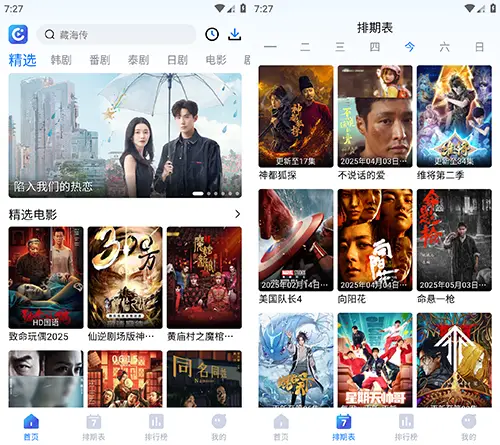The height and width of the screenshot is (445, 500).
Task: Open watch history clock icon
Action: tap(212, 34)
